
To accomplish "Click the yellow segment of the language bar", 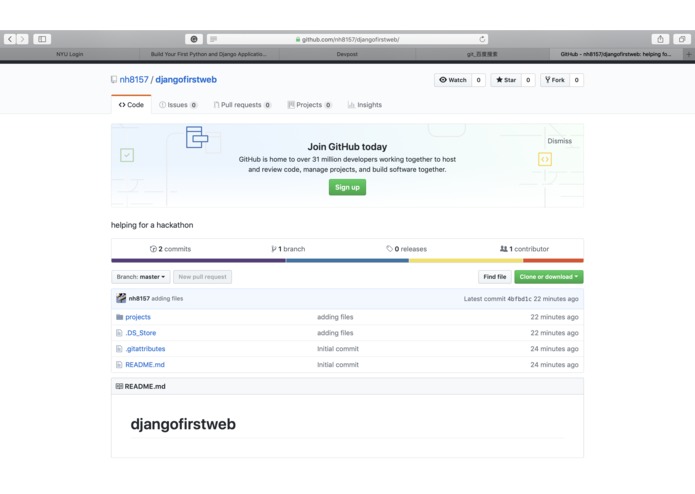I will pyautogui.click(x=466, y=261).
